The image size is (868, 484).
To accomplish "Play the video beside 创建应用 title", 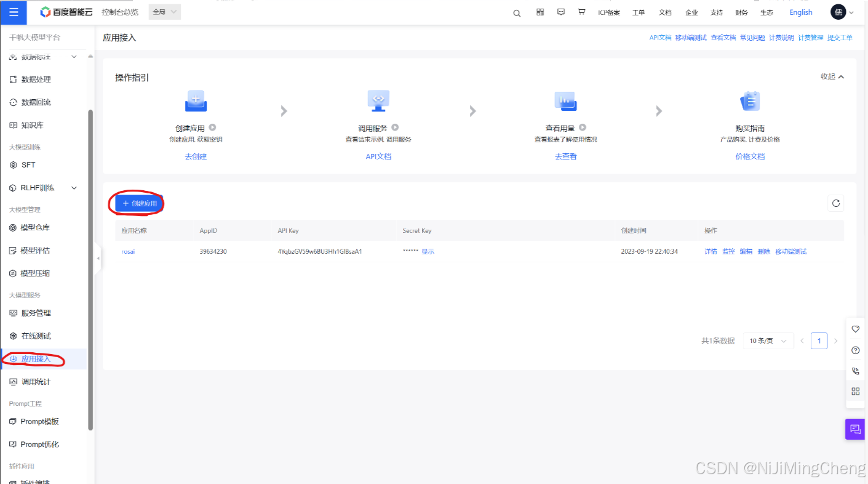I will (212, 127).
